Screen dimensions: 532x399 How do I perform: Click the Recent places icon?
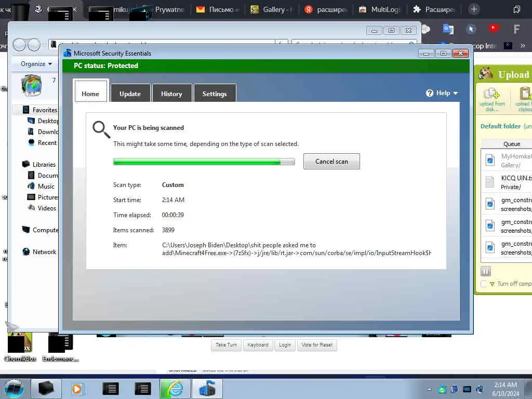(x=31, y=142)
